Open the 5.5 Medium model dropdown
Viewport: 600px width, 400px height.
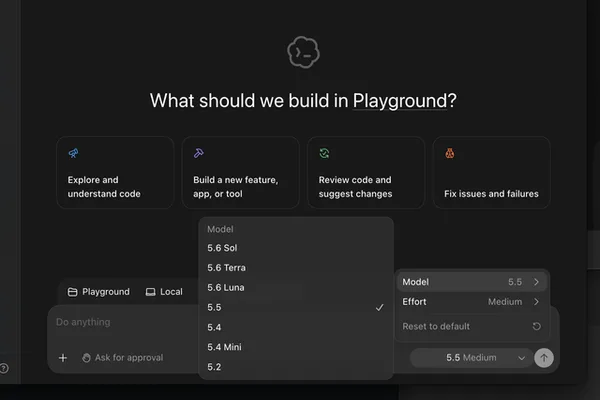(x=472, y=358)
